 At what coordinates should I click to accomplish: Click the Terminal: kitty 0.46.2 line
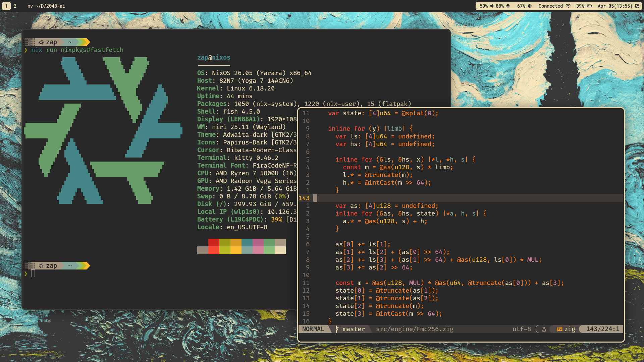coord(238,158)
